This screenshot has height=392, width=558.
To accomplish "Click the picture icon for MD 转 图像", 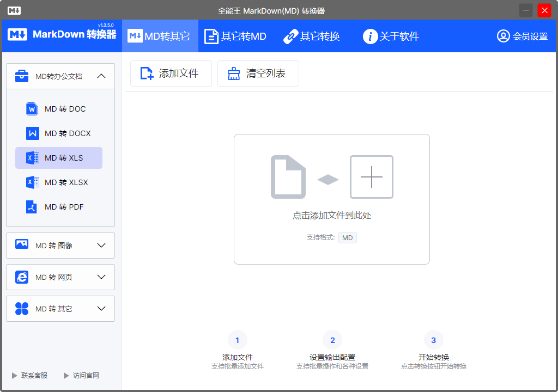I will click(22, 244).
